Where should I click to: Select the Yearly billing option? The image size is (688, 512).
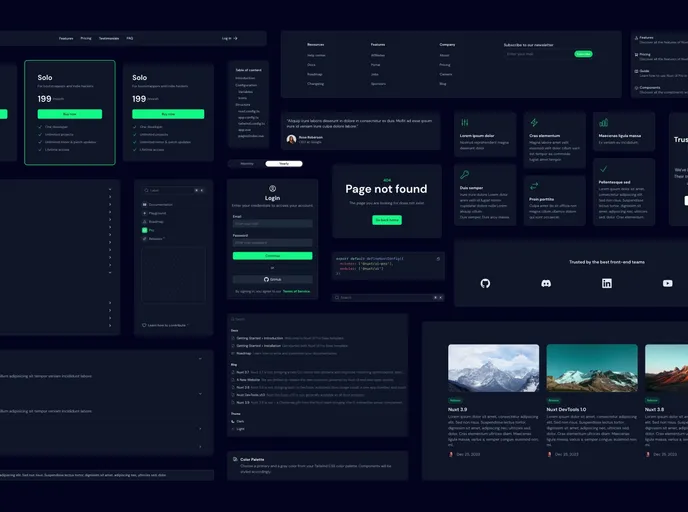(283, 163)
